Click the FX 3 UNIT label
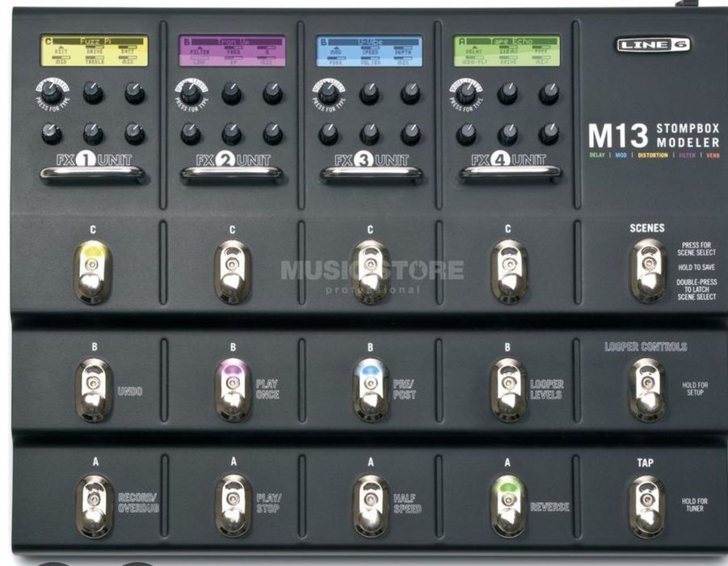Viewport: 728px width, 566px height. [x=371, y=160]
